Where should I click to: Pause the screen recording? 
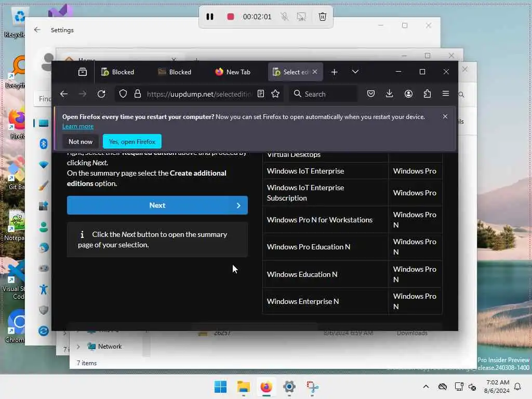pyautogui.click(x=210, y=17)
